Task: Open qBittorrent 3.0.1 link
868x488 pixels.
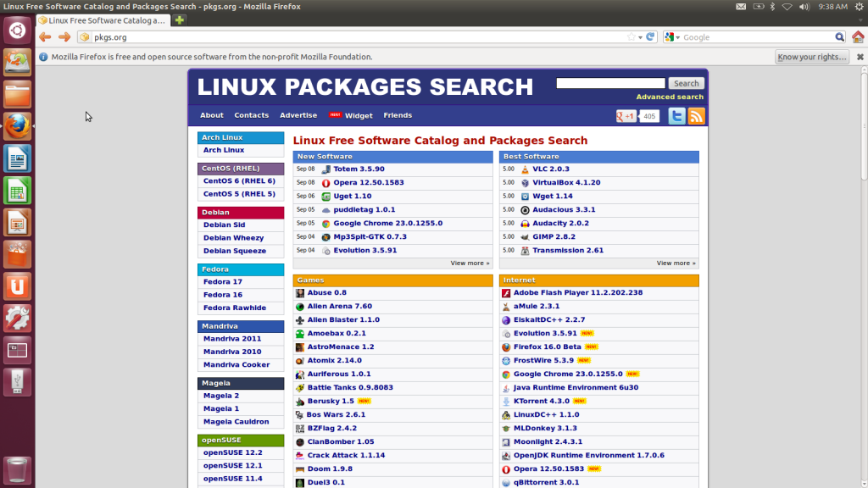Action: tap(547, 482)
